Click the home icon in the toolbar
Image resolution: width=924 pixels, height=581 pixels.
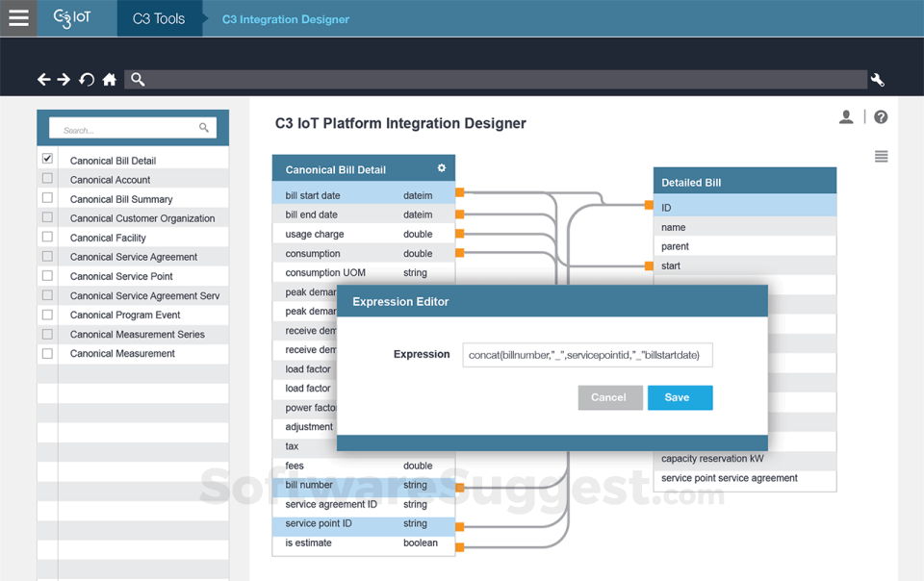[110, 80]
